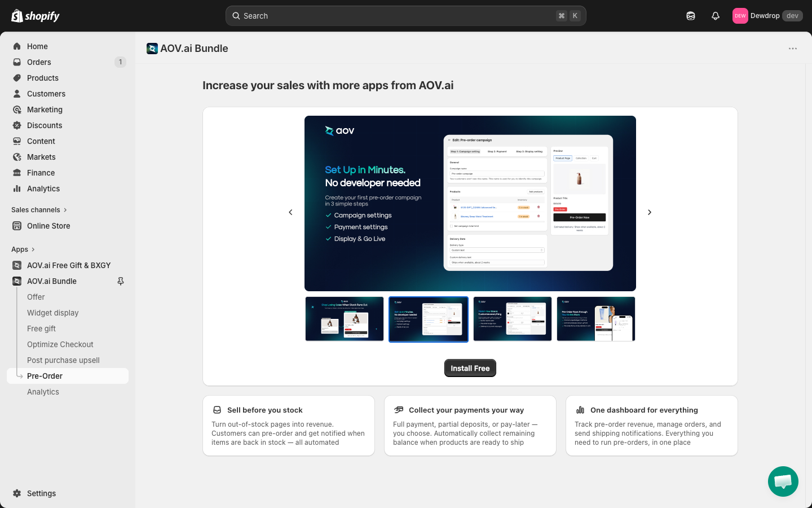Click the Marketing target icon
This screenshot has width=812, height=508.
pyautogui.click(x=17, y=110)
